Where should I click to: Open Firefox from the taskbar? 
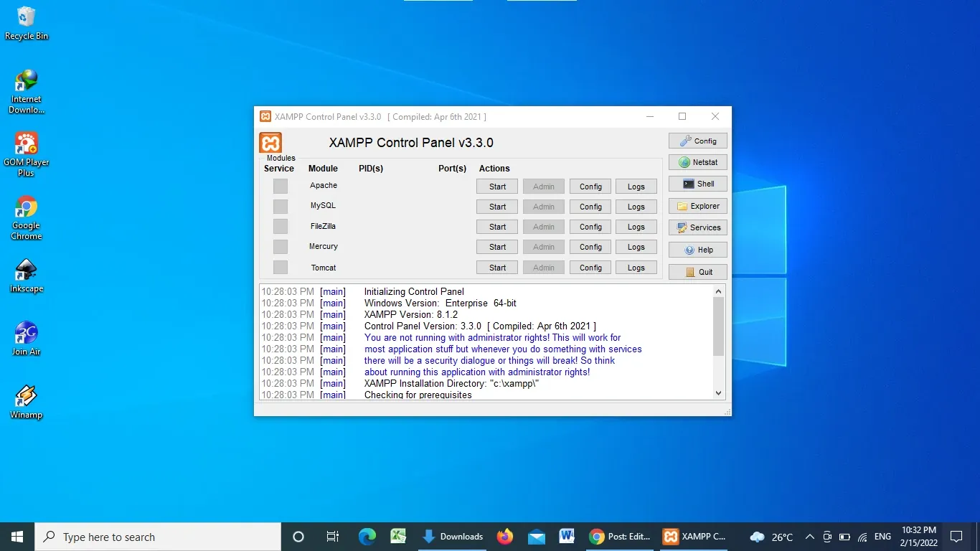point(505,537)
